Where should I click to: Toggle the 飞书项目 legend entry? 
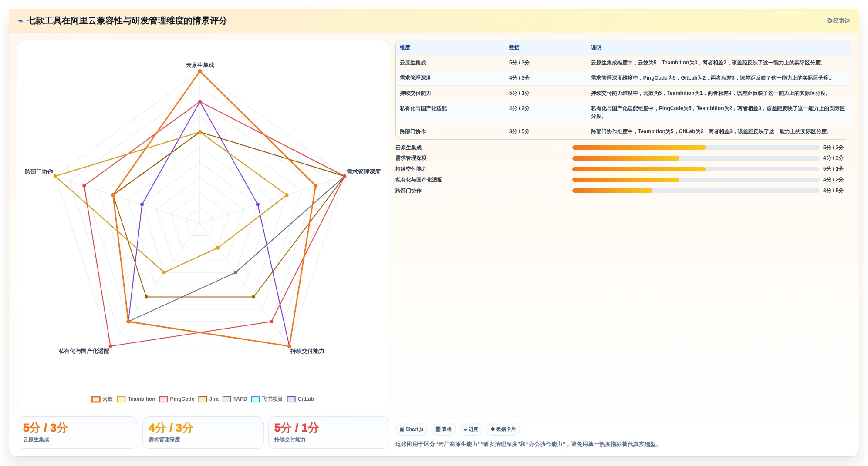[x=267, y=399]
